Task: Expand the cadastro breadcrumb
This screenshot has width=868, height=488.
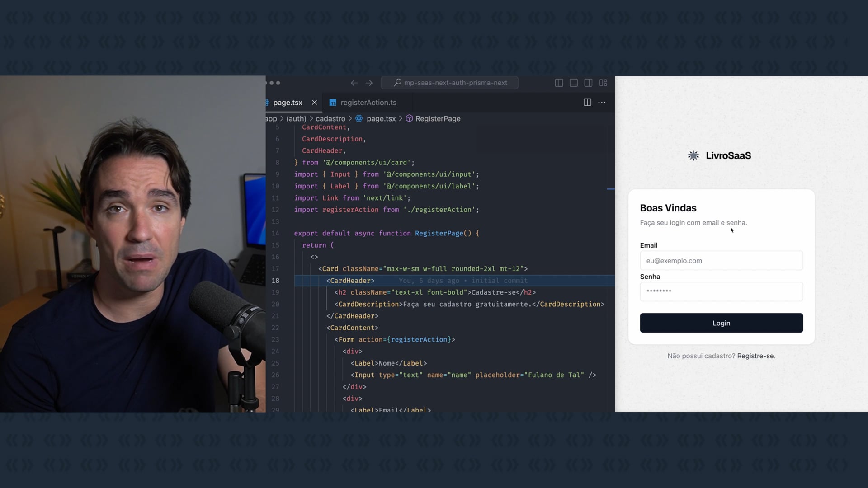Action: click(330, 118)
